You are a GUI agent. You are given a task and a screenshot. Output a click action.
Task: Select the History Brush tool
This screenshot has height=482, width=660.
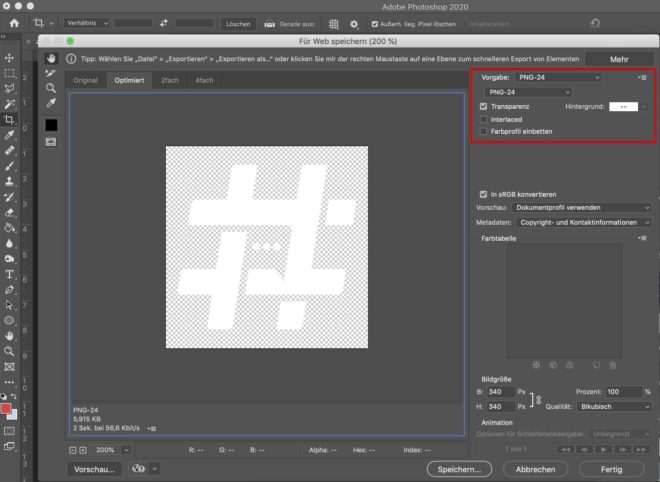(x=9, y=197)
